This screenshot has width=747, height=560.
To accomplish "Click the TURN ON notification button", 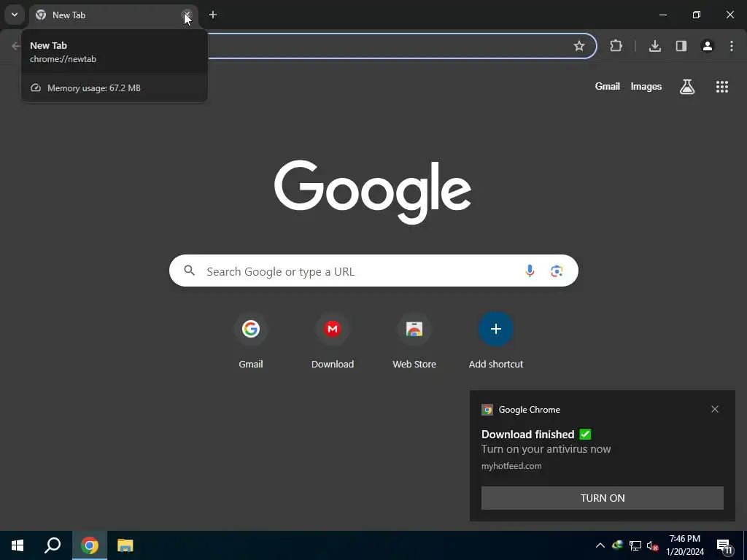I will point(602,498).
